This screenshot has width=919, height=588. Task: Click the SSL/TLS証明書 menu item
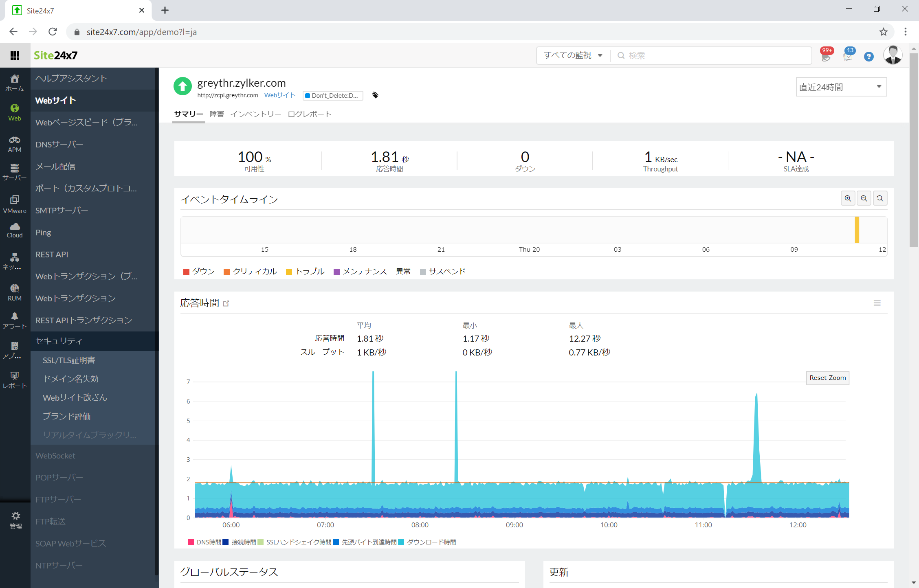click(68, 360)
